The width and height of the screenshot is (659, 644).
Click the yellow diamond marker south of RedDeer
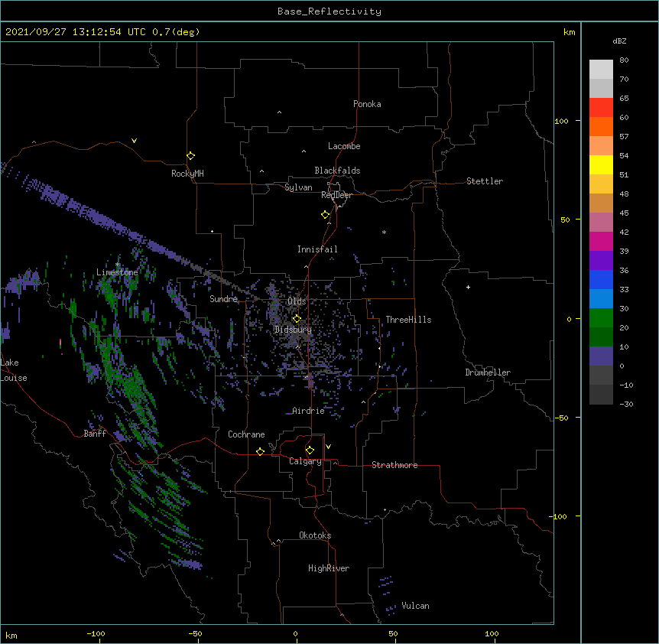pos(326,215)
